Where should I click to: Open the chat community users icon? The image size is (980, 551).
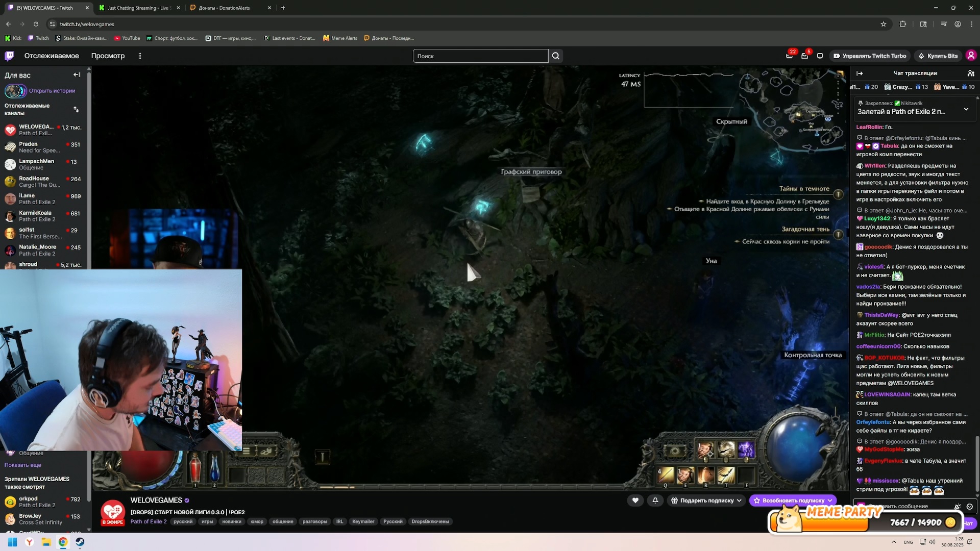click(x=971, y=73)
